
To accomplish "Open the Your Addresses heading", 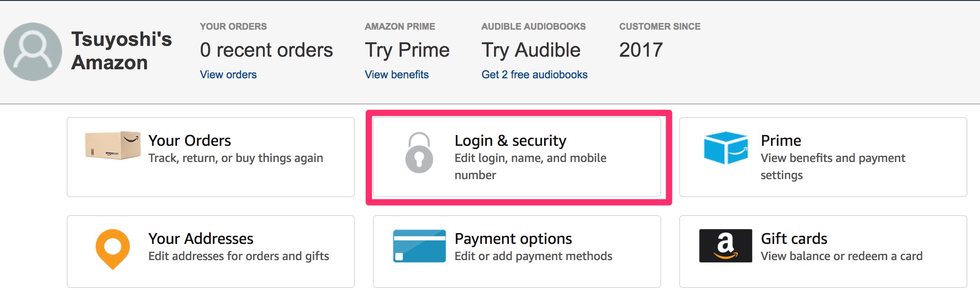I will coord(201,238).
